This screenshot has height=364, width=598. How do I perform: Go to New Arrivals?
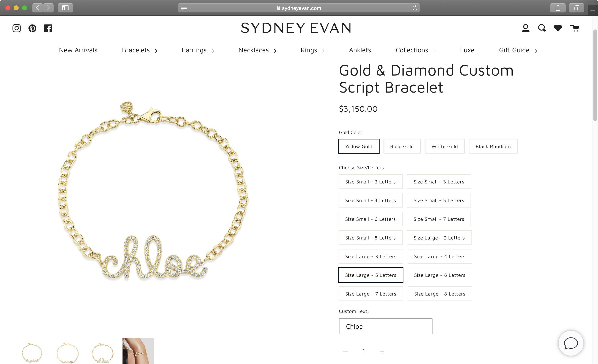click(78, 50)
